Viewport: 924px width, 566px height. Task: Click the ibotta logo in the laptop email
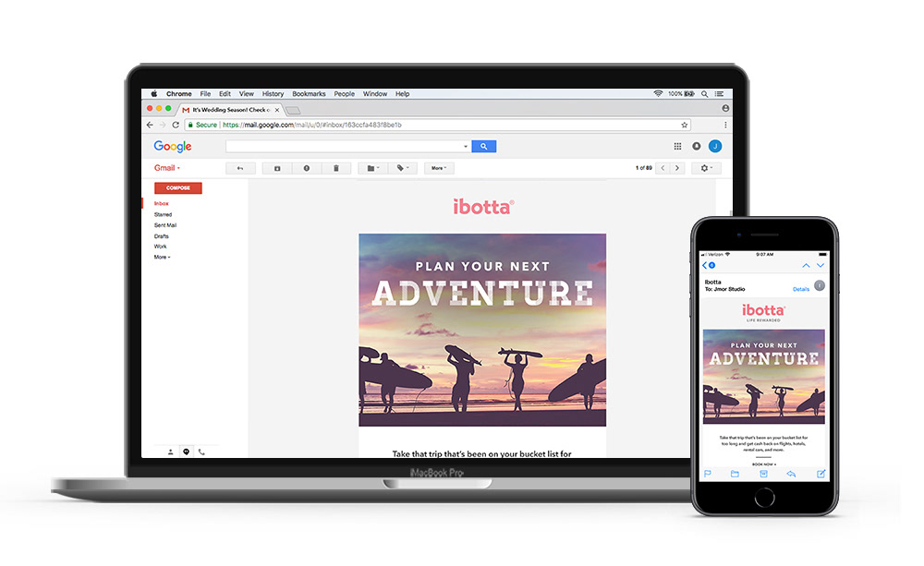click(483, 207)
